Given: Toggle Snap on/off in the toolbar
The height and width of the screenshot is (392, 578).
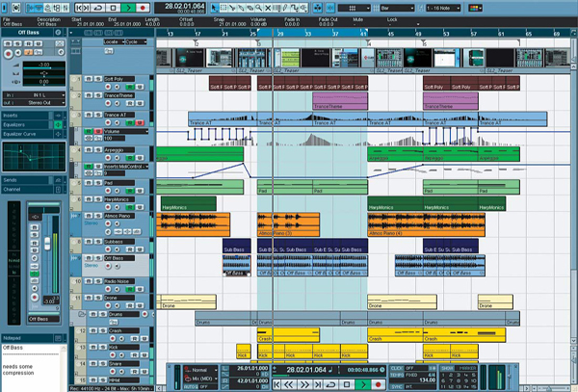Looking at the screenshot, I should tap(330, 8).
